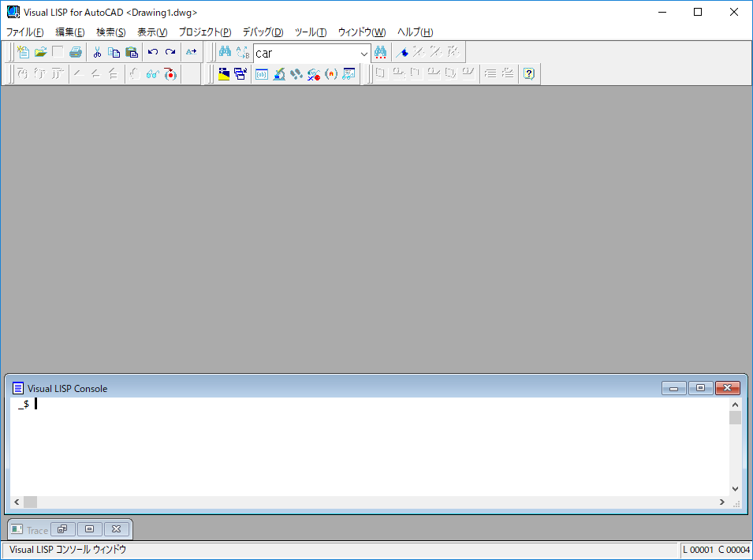
Task: Maximize the main Visual LISP window
Action: click(x=698, y=12)
